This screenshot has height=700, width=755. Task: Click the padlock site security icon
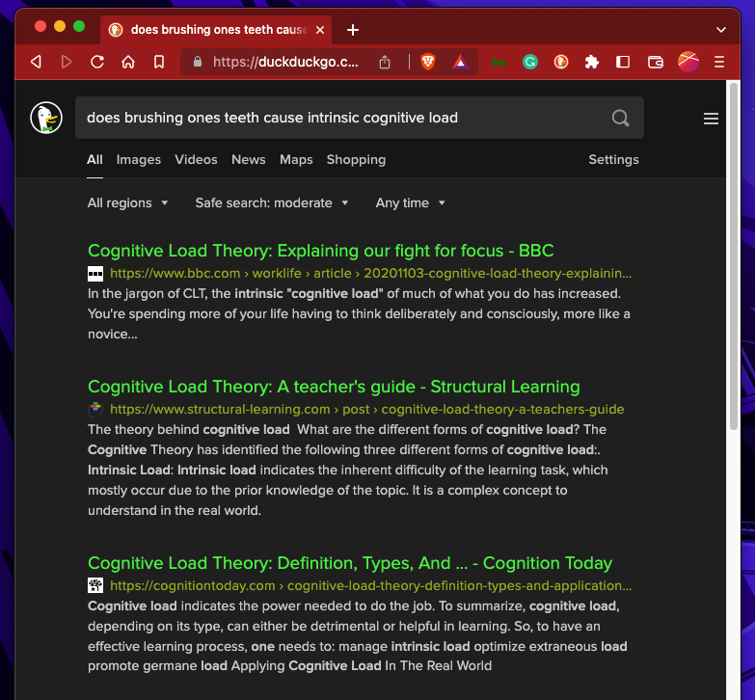click(x=197, y=62)
